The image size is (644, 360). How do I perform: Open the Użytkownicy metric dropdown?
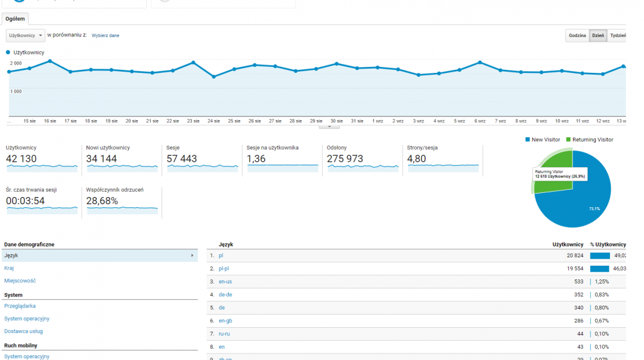pos(25,36)
